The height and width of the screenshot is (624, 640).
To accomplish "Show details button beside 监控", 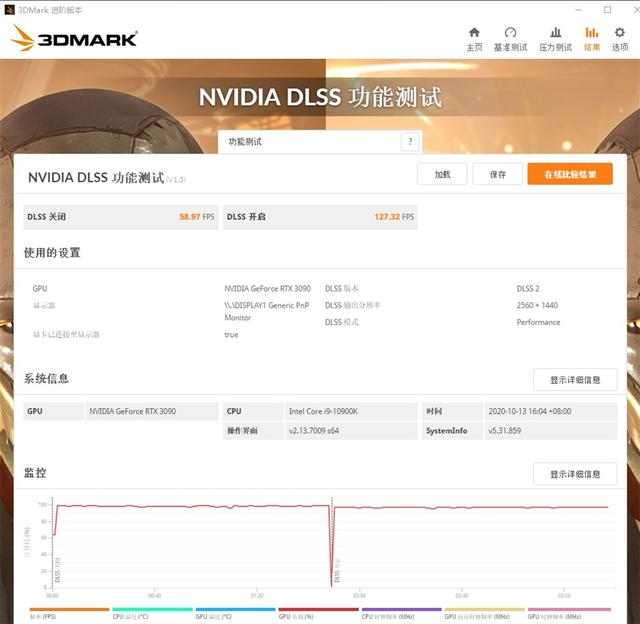I will [x=575, y=474].
